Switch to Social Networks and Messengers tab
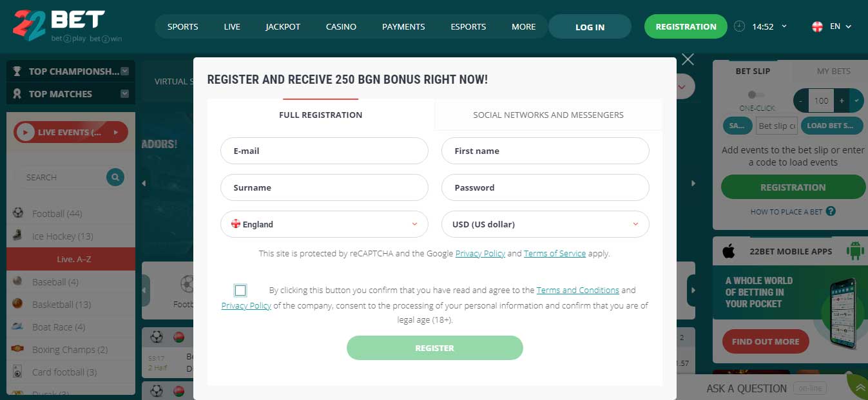The image size is (868, 400). pos(548,115)
